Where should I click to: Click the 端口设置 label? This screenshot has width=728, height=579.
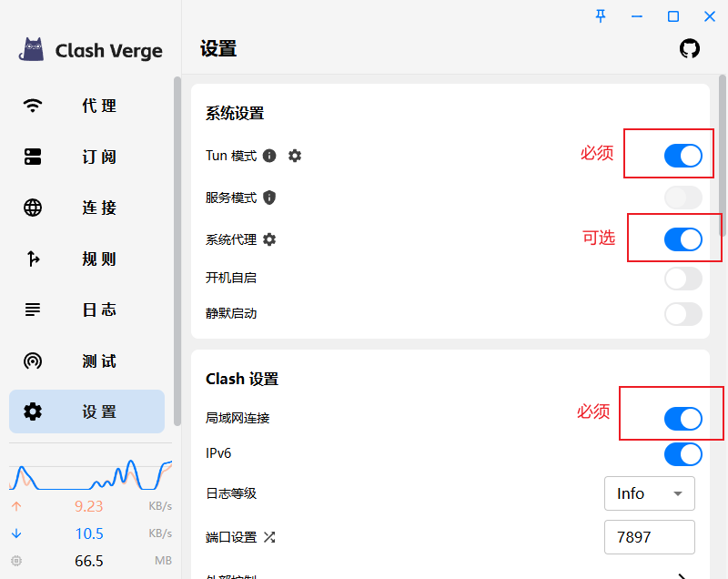click(x=231, y=537)
